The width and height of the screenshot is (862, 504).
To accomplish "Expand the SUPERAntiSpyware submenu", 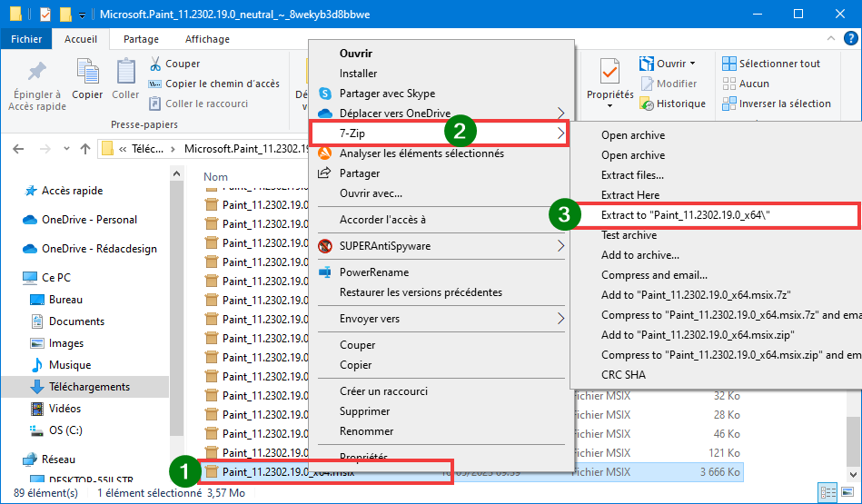I will (x=441, y=246).
